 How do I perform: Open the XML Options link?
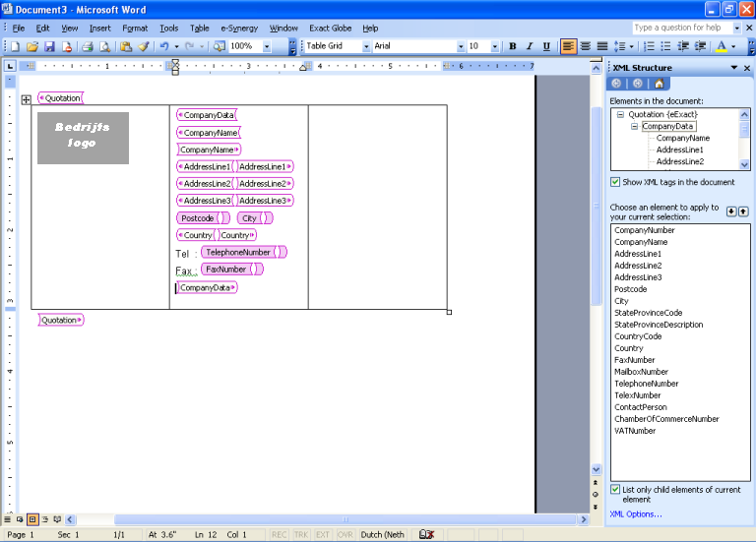[x=635, y=513]
